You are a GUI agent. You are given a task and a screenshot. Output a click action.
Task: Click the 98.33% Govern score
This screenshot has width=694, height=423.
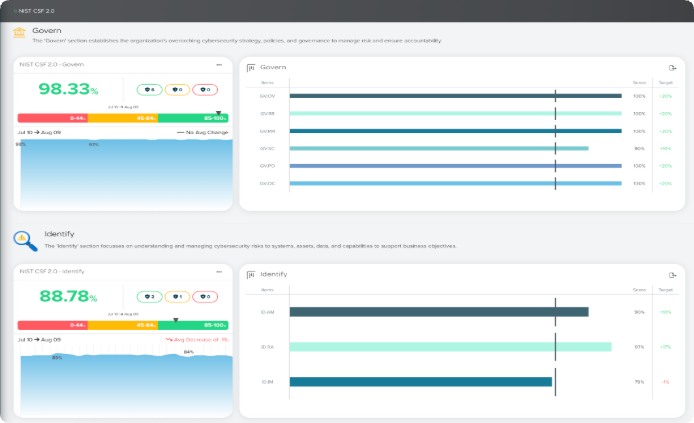point(68,89)
